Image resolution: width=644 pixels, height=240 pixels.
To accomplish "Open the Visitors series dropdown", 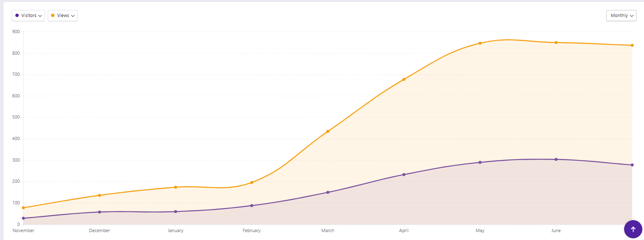I will pos(28,15).
